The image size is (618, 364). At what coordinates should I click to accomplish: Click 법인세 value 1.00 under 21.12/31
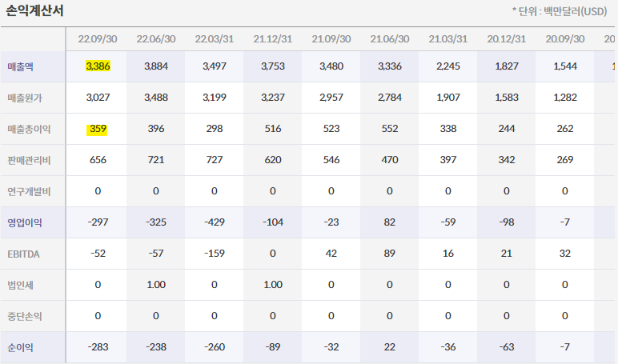tap(273, 285)
